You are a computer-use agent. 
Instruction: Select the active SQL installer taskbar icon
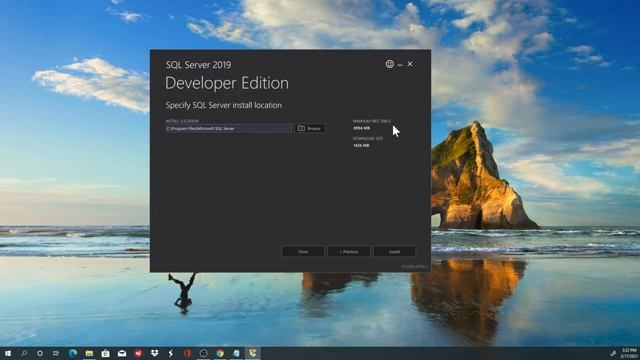[x=253, y=353]
